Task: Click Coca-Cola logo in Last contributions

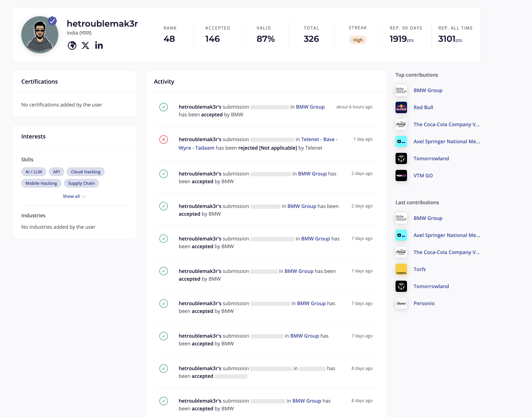Action: click(x=401, y=252)
